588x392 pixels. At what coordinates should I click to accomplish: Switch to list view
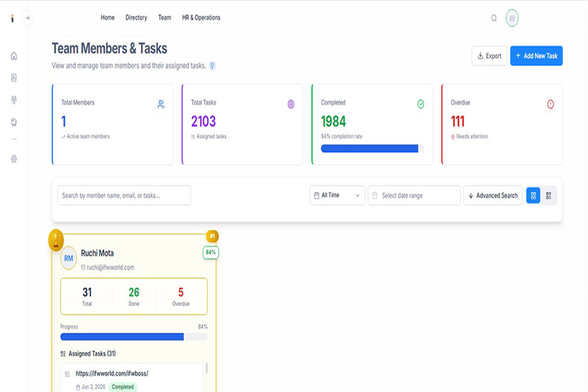(x=548, y=195)
